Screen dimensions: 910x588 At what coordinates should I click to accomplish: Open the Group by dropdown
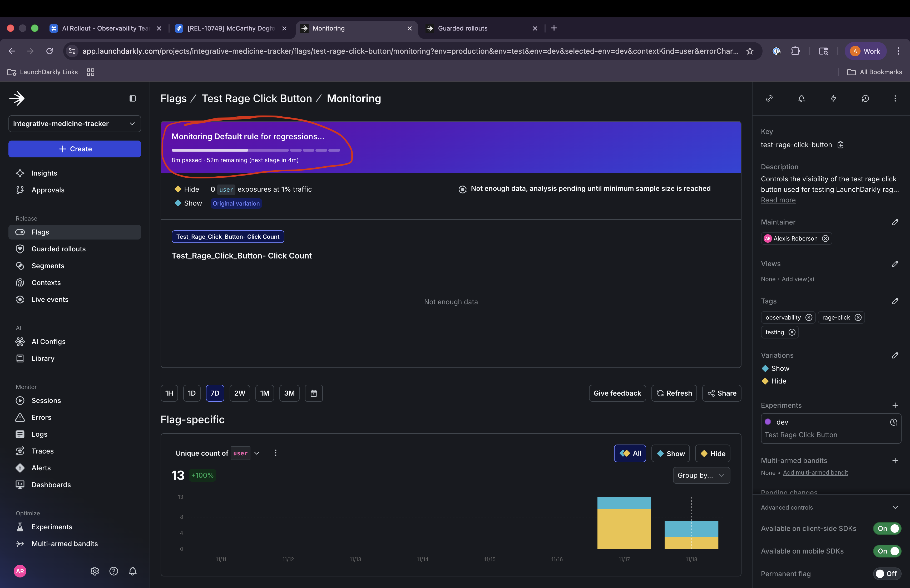pos(701,475)
